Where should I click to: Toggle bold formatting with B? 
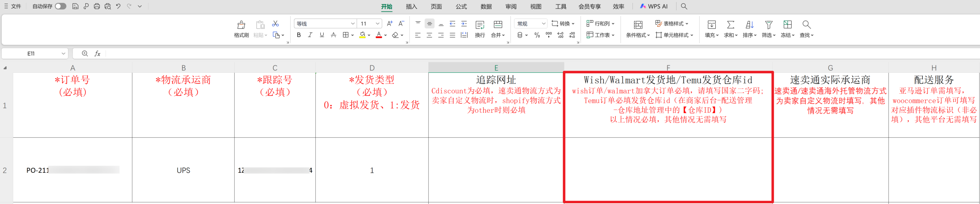298,35
